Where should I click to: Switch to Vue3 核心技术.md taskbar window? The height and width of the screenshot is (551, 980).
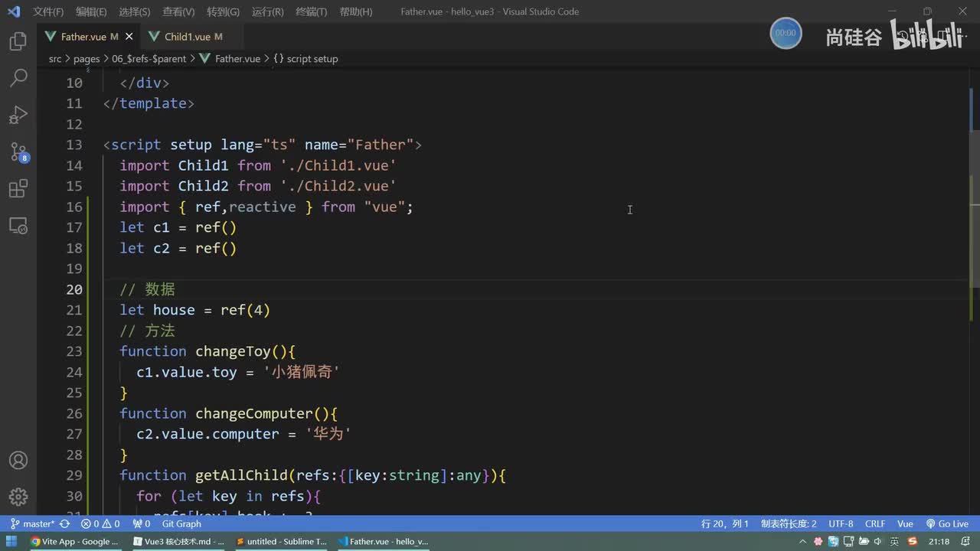click(x=178, y=542)
